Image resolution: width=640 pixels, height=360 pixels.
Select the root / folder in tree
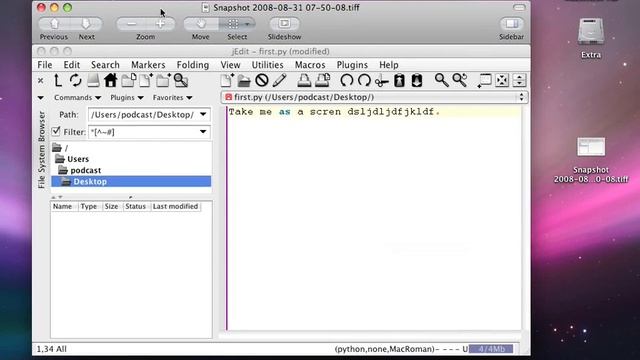click(x=60, y=148)
